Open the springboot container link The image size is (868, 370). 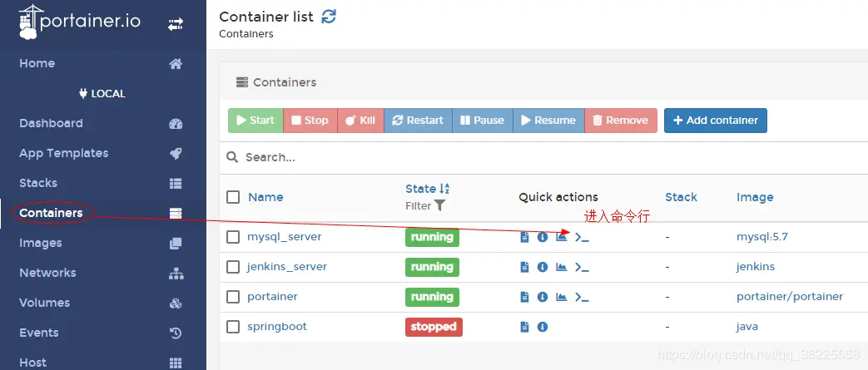pos(277,326)
